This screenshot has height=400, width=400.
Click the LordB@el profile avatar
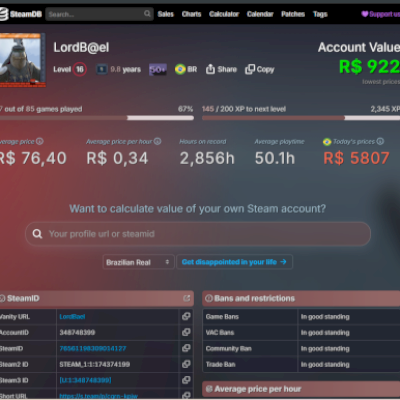[22, 60]
